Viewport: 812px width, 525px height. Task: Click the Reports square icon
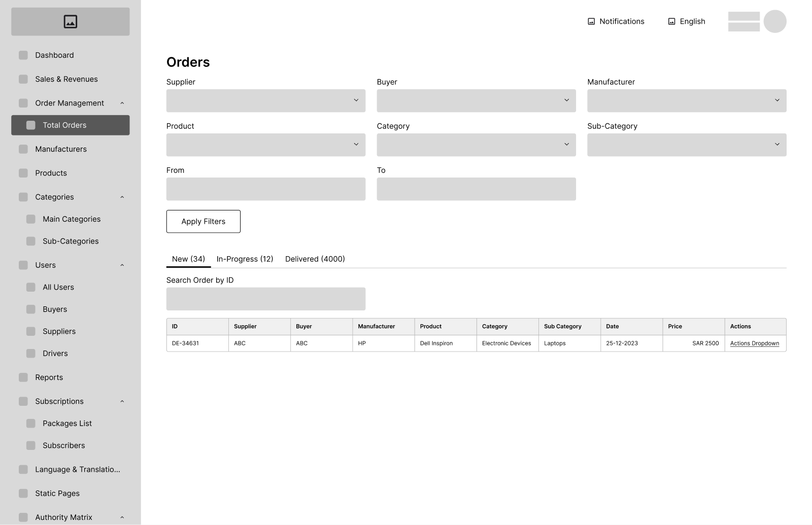23,377
